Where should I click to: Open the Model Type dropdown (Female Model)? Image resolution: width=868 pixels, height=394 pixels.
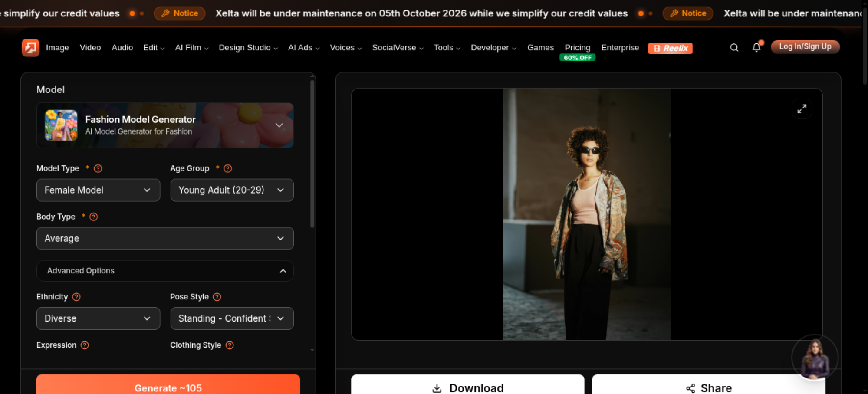(x=98, y=190)
